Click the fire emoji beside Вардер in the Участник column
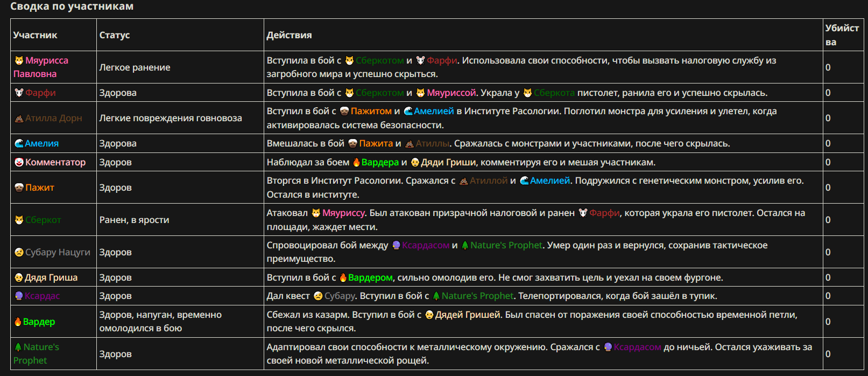Image resolution: width=868 pixels, height=376 pixels. pos(18,322)
